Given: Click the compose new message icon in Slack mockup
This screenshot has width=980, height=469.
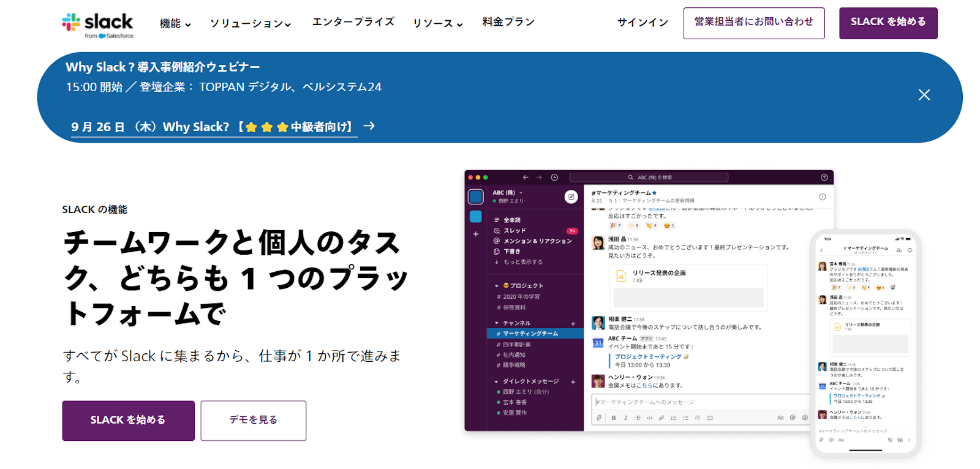Looking at the screenshot, I should (x=571, y=197).
